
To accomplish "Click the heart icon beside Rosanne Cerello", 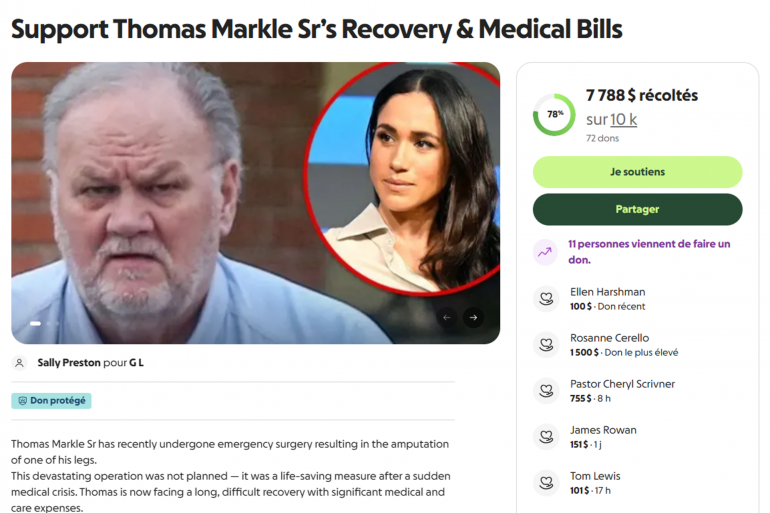I will (546, 345).
